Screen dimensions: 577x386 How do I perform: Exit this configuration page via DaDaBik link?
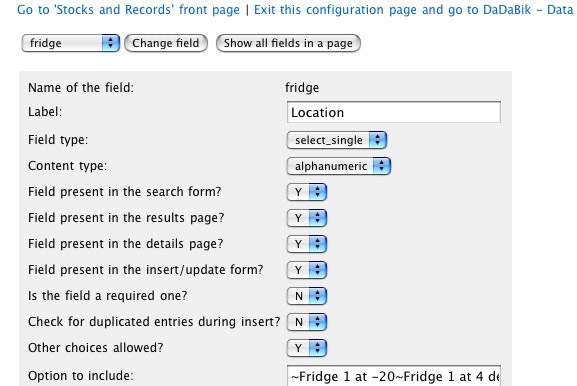[x=414, y=10]
